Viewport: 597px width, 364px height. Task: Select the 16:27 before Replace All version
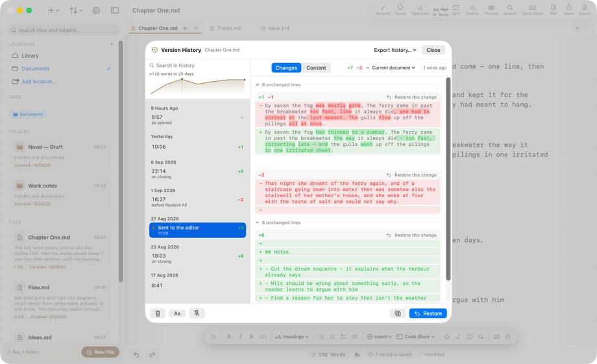[x=198, y=201]
